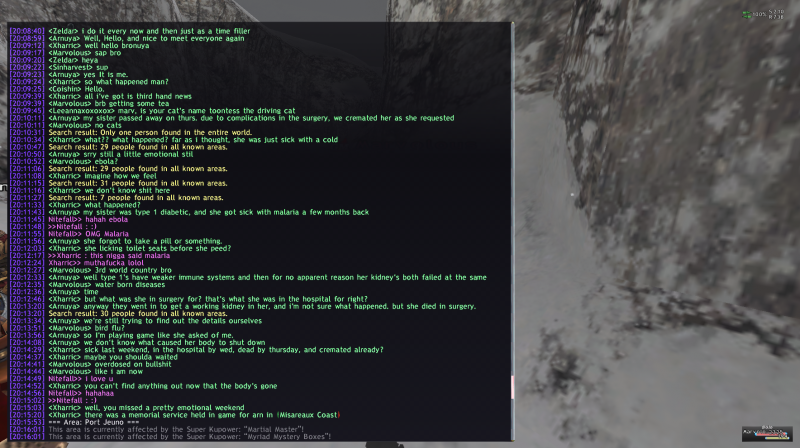Click the "Area: Port Jeuno" log line
This screenshot has height=448, width=800.
pos(93,422)
